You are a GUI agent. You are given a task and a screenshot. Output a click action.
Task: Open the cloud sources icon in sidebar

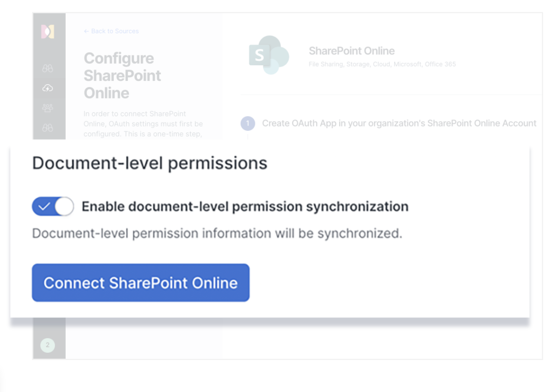(48, 88)
